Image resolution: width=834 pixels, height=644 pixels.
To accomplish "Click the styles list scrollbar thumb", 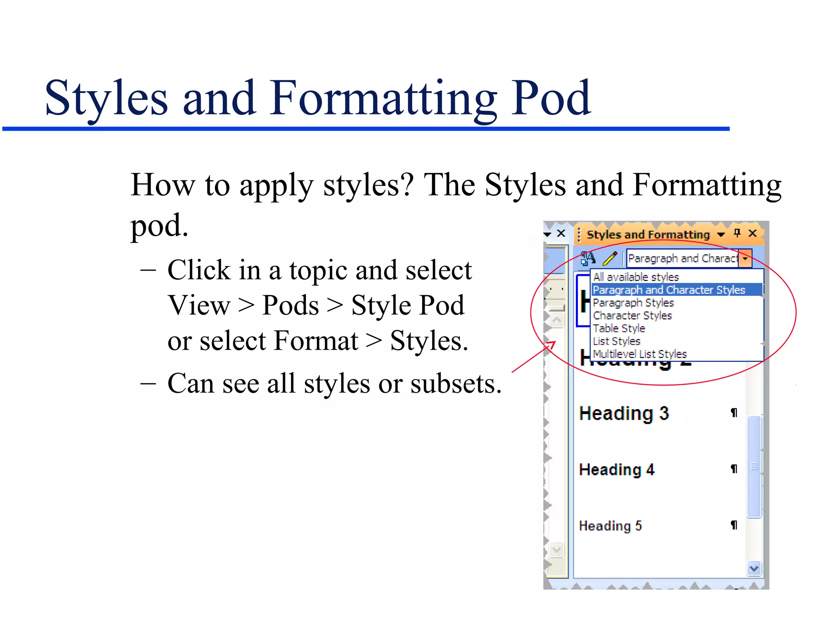I will pyautogui.click(x=754, y=467).
